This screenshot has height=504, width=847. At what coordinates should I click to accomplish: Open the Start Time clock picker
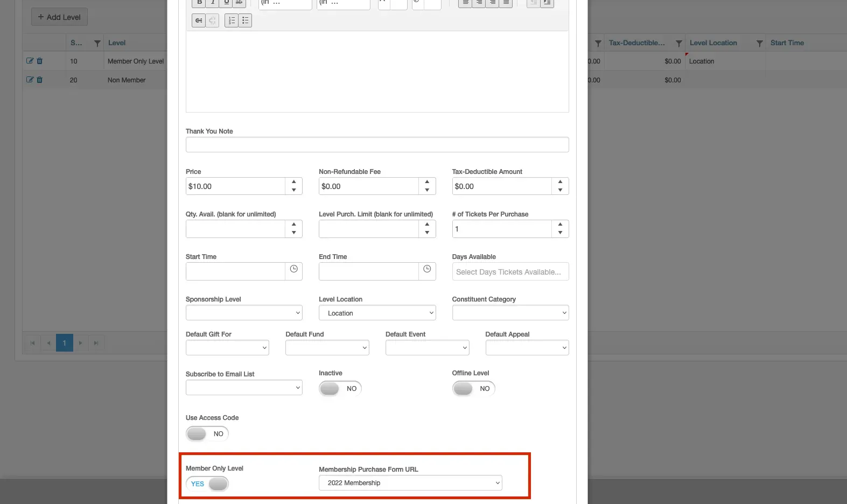point(294,269)
